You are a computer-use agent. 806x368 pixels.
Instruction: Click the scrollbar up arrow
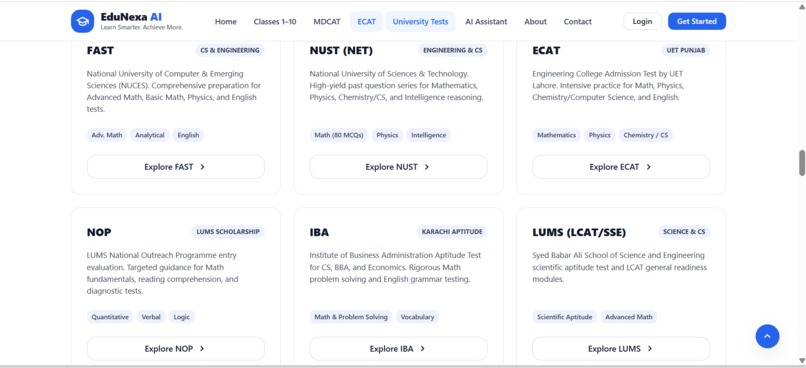pos(801,6)
